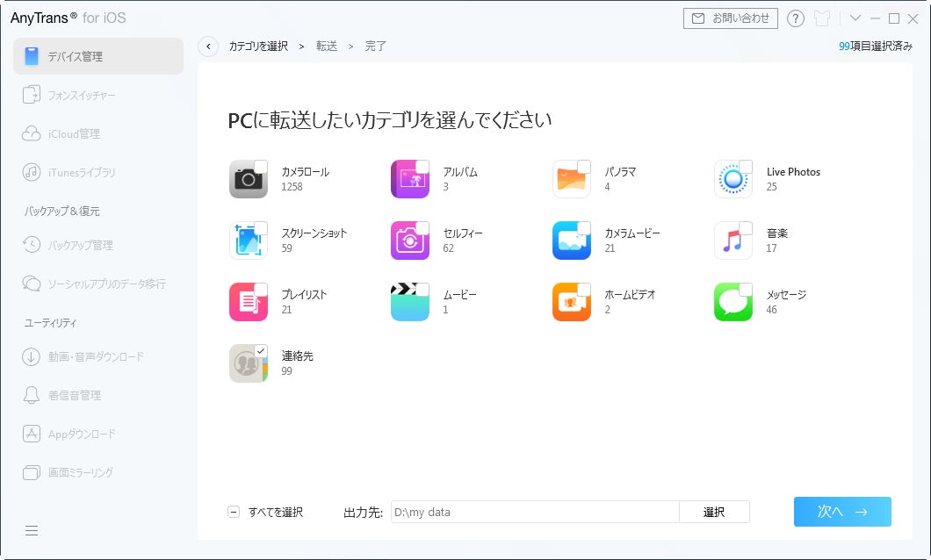Viewport: 931px width, 560px height.
Task: Click the 選択 button for output path
Action: click(714, 512)
